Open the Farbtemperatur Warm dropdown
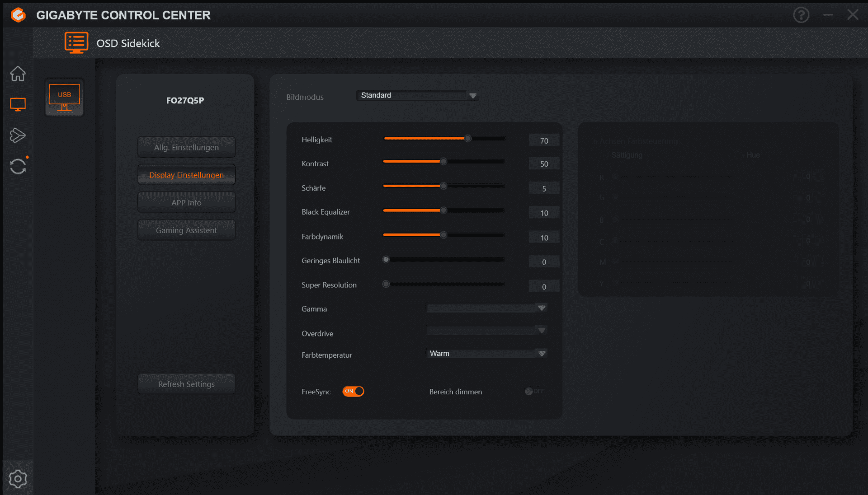This screenshot has height=495, width=868. [486, 353]
